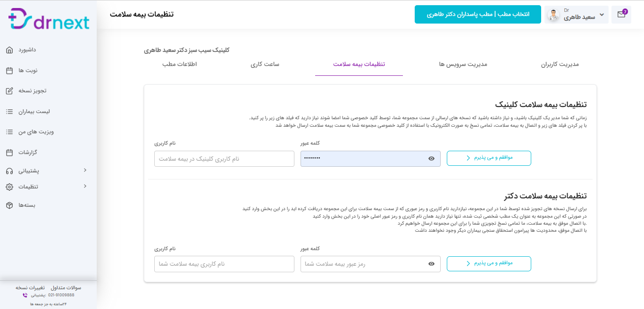This screenshot has width=644, height=309.
Task: Expand the تنظیمات submenu chevron
Action: click(85, 186)
